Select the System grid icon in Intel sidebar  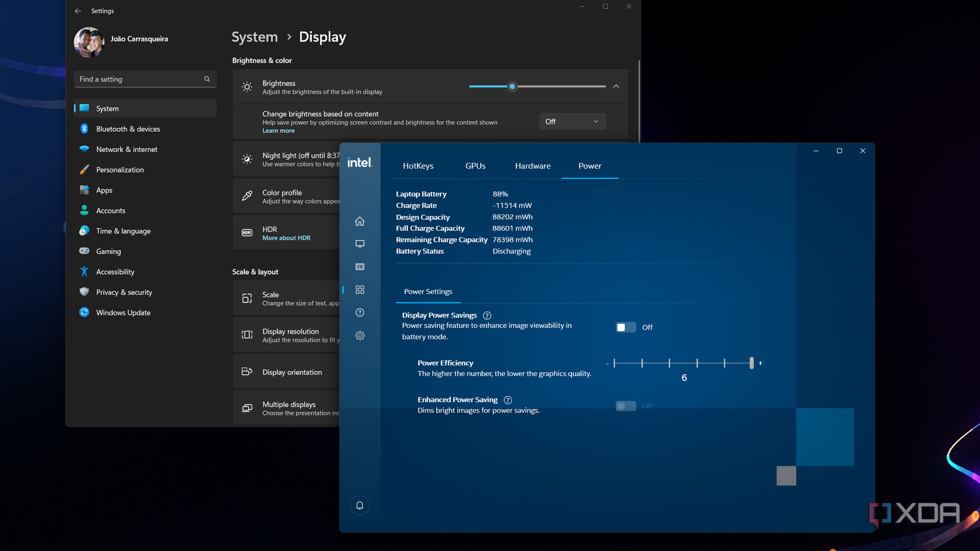pos(360,290)
